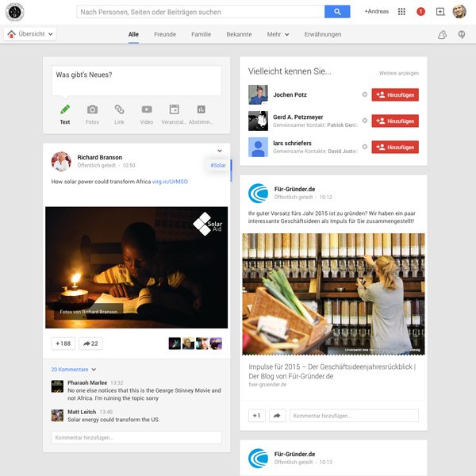Add Jochen Potz with Hinzufügen button
Screen dimensions: 476x476
[x=395, y=94]
